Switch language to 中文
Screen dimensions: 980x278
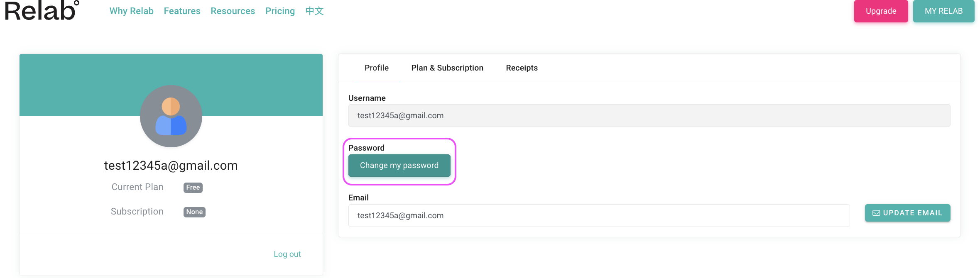(314, 11)
